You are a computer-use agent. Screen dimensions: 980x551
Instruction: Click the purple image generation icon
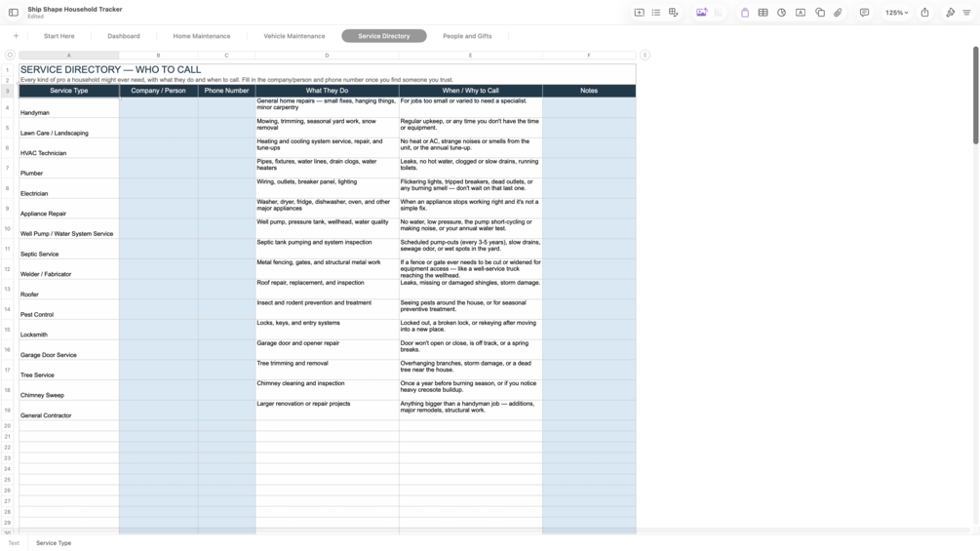point(701,13)
